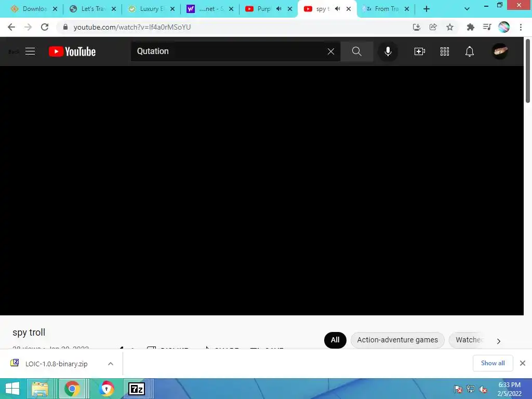Open Chrome profile avatar
The width and height of the screenshot is (532, 399).
pos(504,27)
